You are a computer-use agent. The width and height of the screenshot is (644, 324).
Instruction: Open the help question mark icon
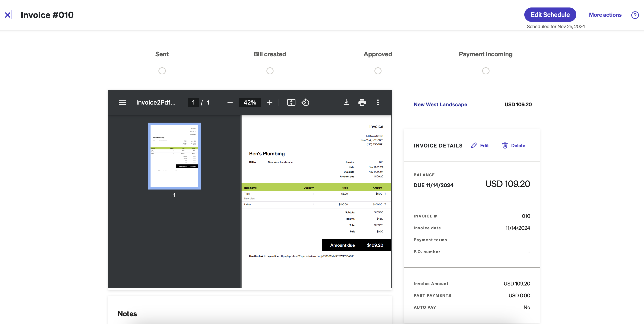click(635, 15)
